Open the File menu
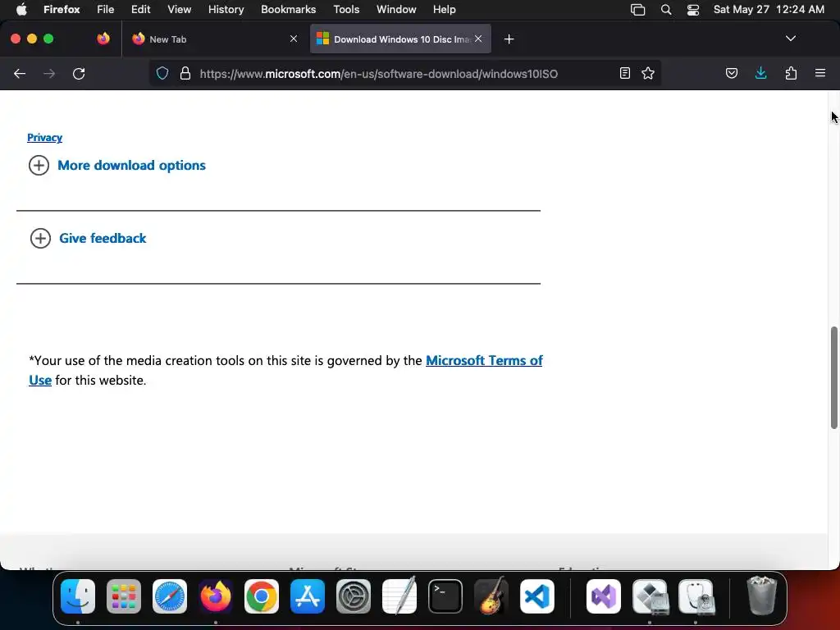 pyautogui.click(x=106, y=10)
